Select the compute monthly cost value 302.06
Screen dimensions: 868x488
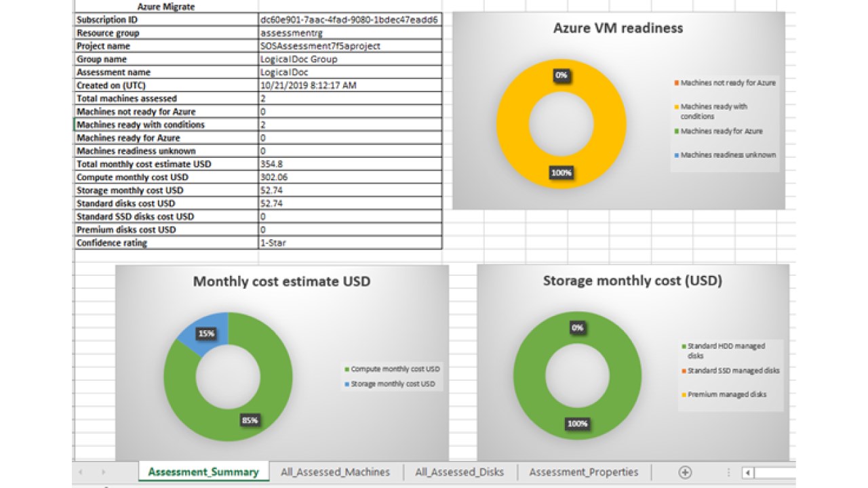pos(350,177)
